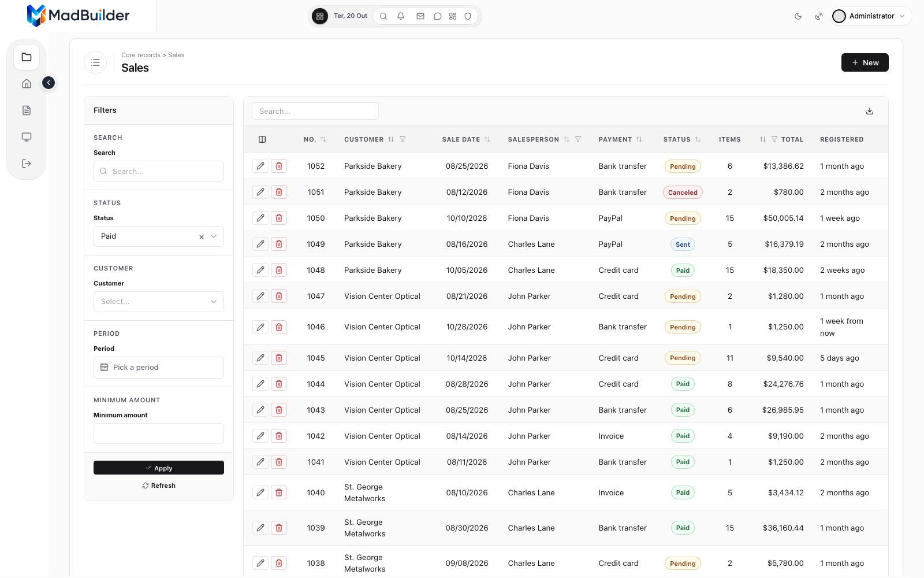Click the download export icon above table
The width and height of the screenshot is (924, 578).
point(870,111)
